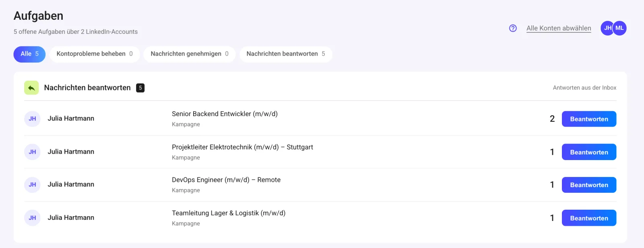Switch to the Alle tab

(29, 54)
